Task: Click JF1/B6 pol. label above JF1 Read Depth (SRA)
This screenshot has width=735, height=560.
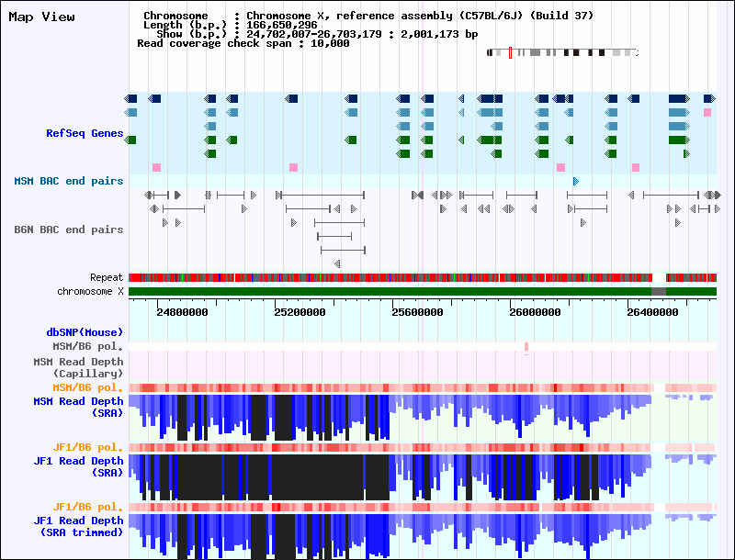Action: point(87,447)
